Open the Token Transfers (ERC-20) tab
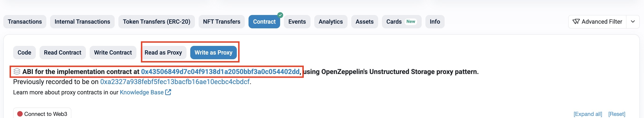Image resolution: width=644 pixels, height=118 pixels. click(x=157, y=22)
